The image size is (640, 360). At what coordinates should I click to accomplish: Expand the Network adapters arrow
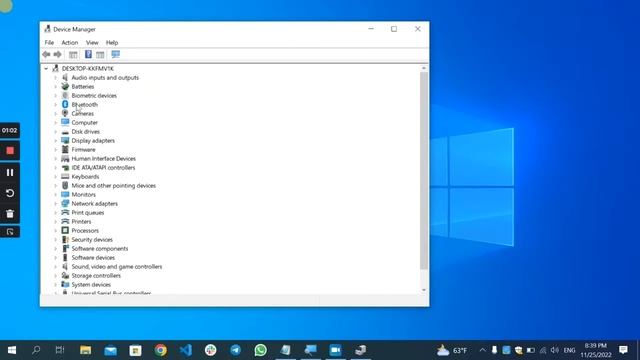pyautogui.click(x=56, y=204)
